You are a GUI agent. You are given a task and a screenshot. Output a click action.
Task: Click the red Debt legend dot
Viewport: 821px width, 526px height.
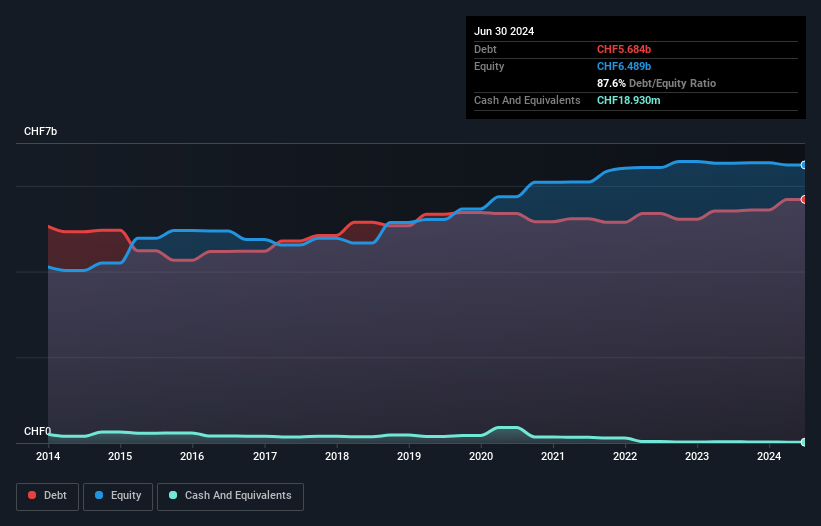[32, 495]
